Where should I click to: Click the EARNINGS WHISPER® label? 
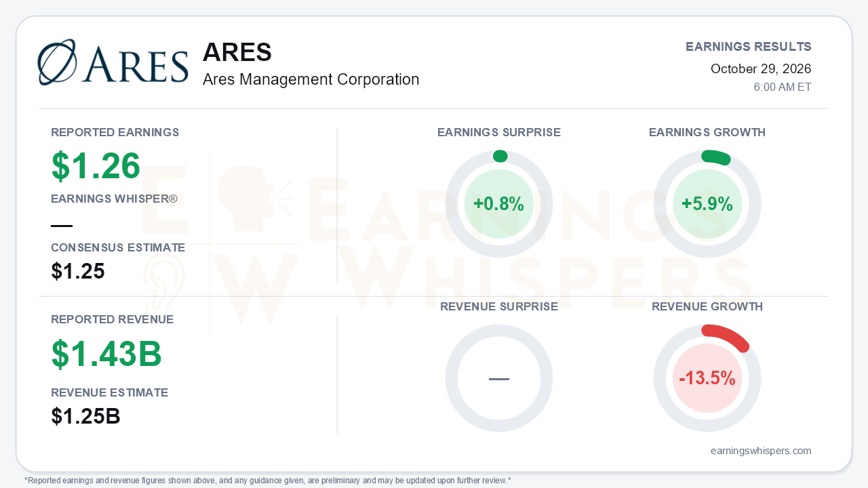115,199
